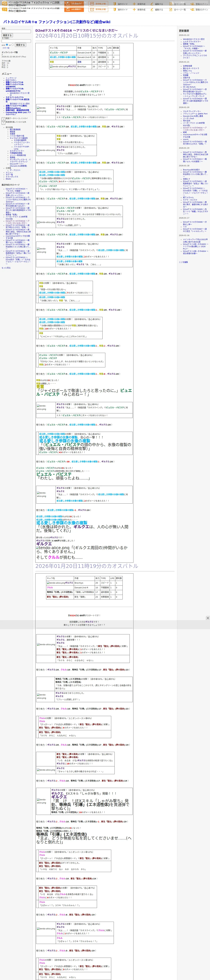
Task: Open 直轄@雀荘 最強雀鬼決定戦 link
Action: [17, 110]
